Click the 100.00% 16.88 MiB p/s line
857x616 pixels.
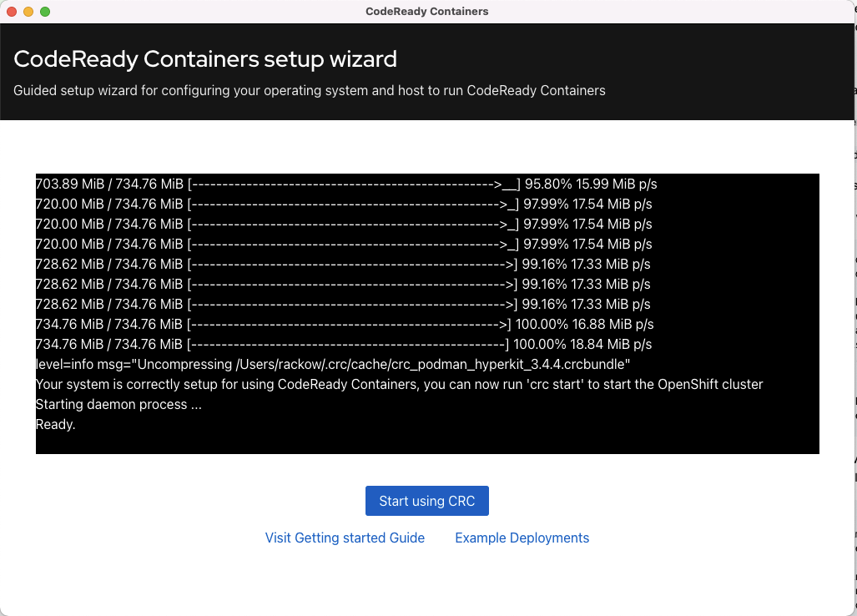point(345,324)
